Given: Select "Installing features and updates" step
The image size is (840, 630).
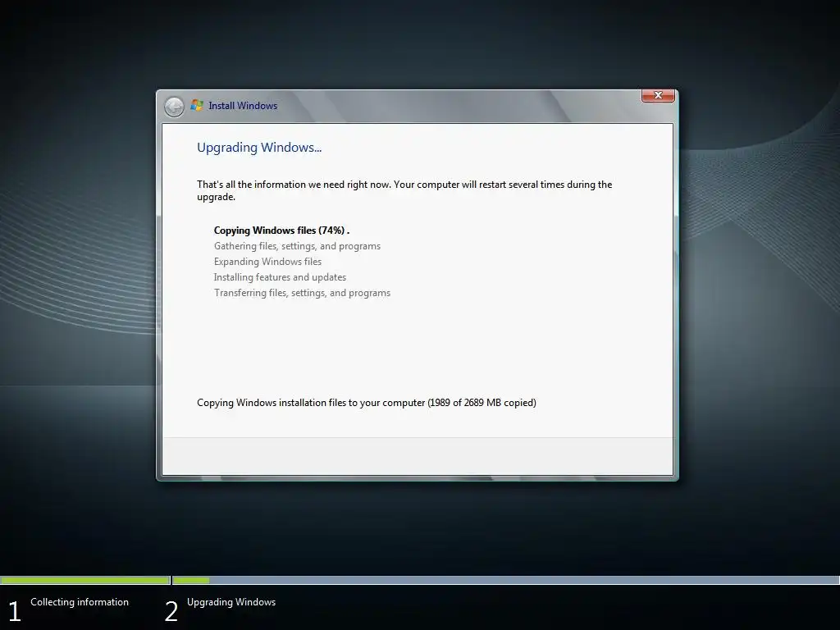Looking at the screenshot, I should [x=281, y=277].
